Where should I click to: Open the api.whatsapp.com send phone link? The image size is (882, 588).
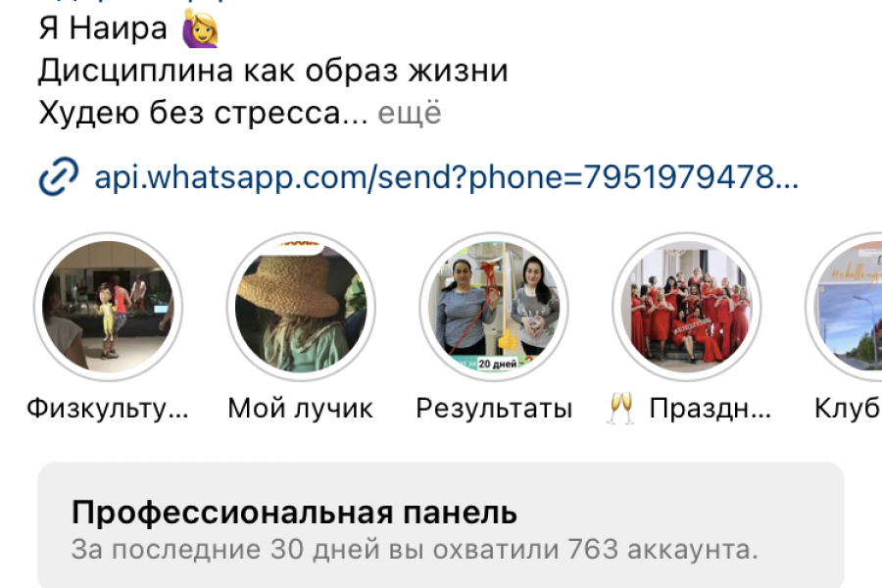click(x=446, y=177)
